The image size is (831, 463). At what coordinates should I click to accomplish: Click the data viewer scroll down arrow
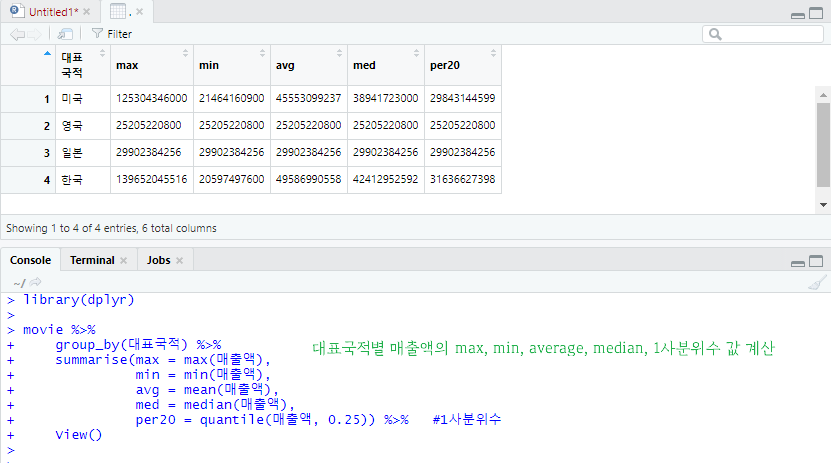point(823,205)
